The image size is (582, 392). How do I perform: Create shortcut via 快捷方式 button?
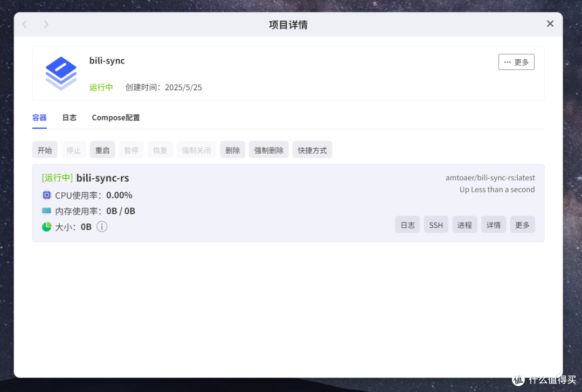312,150
